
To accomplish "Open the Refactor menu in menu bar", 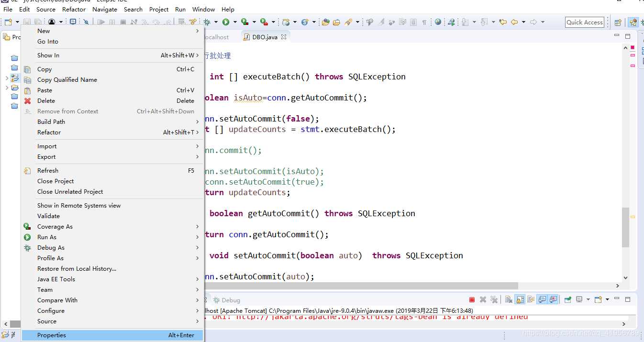I will tap(74, 9).
